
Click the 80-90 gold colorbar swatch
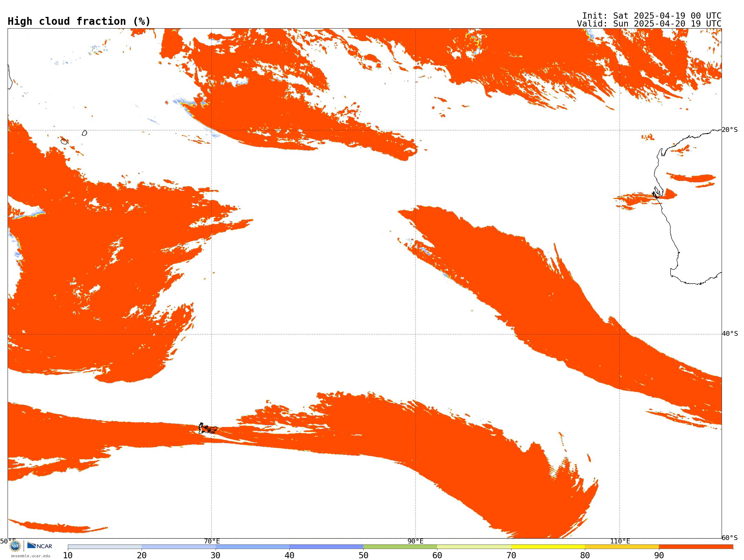click(622, 547)
